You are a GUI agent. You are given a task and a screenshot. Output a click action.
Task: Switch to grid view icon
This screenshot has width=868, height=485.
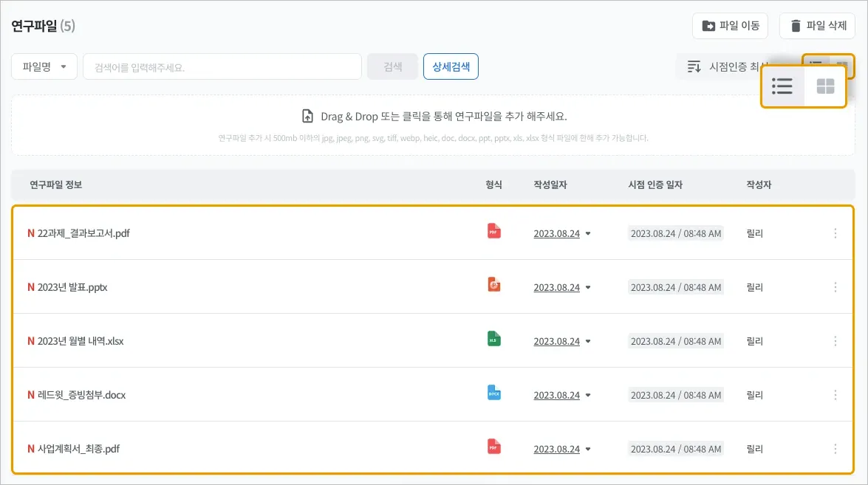click(825, 86)
